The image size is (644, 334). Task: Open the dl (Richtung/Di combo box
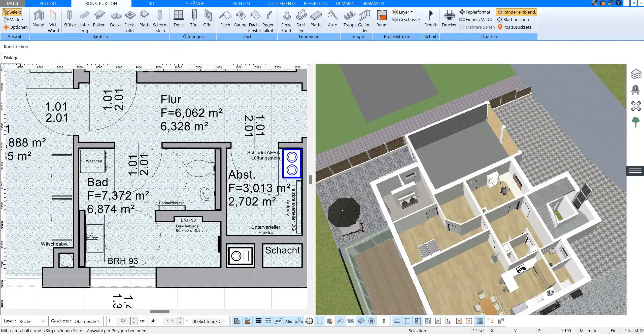point(210,321)
